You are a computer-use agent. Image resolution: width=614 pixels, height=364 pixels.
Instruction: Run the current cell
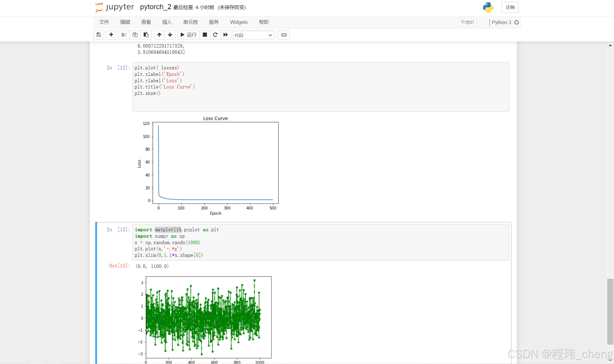coord(188,35)
